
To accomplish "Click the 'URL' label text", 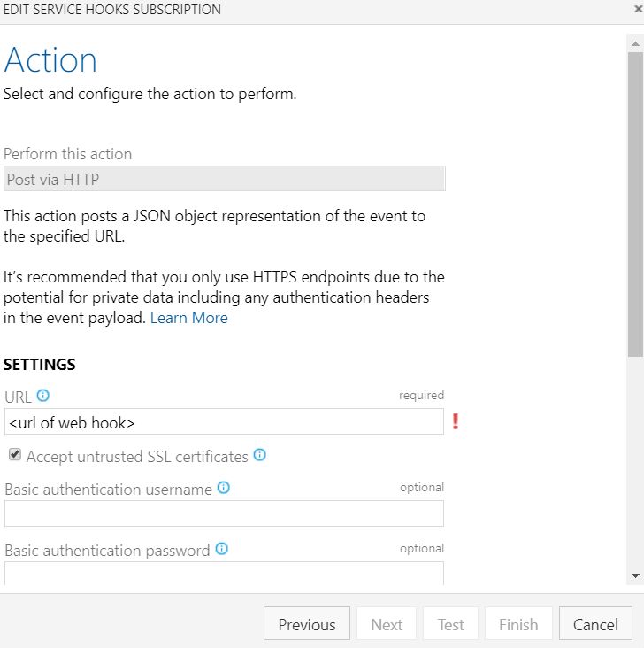I will pyautogui.click(x=19, y=397).
